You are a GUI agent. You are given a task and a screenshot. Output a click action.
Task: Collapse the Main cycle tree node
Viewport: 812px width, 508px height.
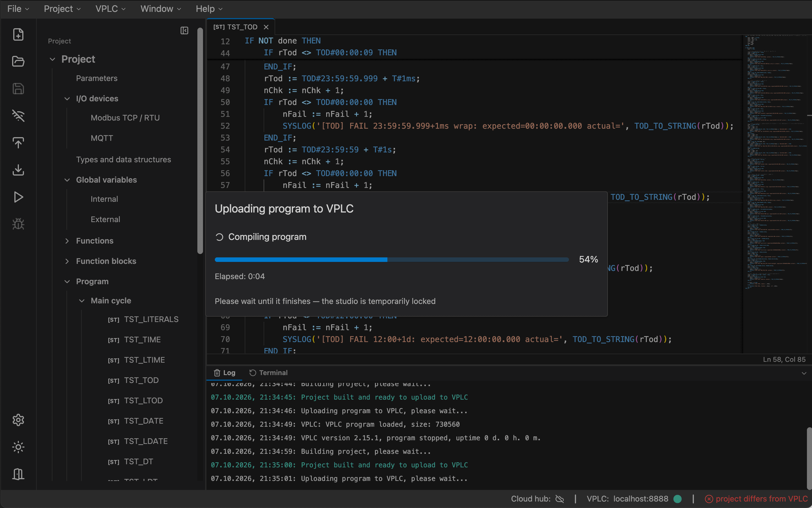click(x=81, y=301)
